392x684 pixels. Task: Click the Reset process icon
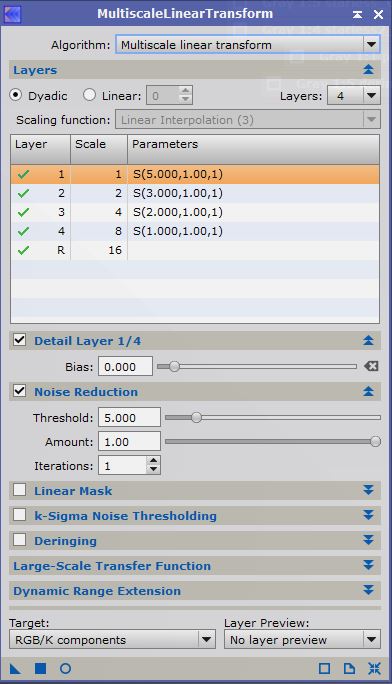[374, 668]
